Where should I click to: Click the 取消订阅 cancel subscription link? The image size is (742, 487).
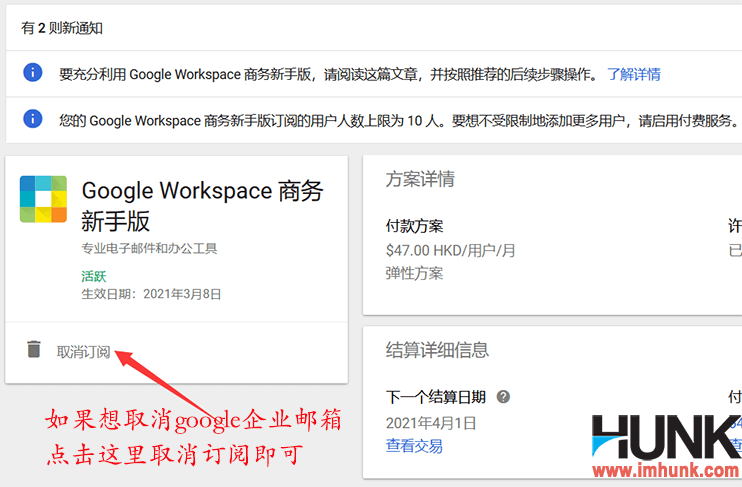[83, 352]
